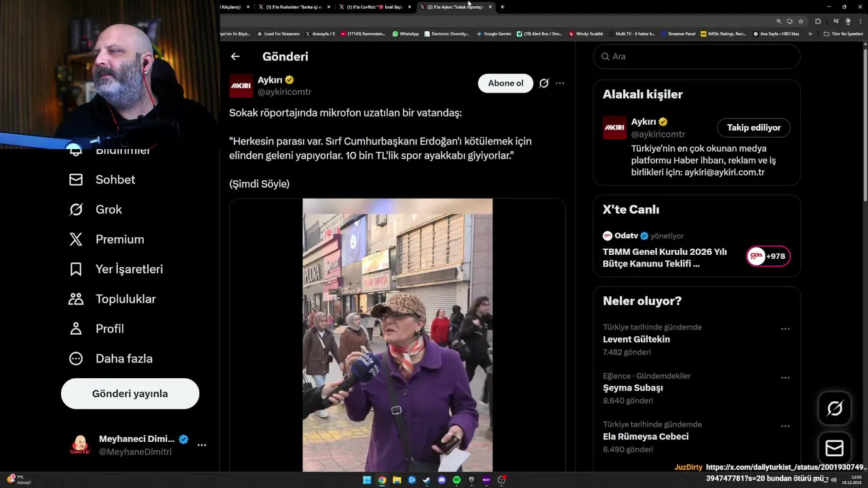
Task: Open the post's three-dot more menu
Action: [x=559, y=83]
